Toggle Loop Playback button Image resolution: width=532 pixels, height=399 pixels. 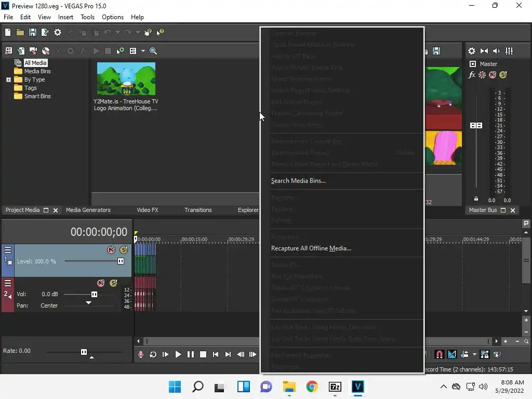tap(153, 354)
